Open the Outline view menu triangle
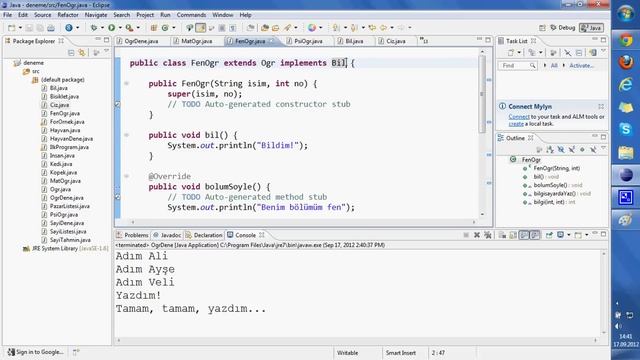The width and height of the screenshot is (640, 360). tap(603, 147)
